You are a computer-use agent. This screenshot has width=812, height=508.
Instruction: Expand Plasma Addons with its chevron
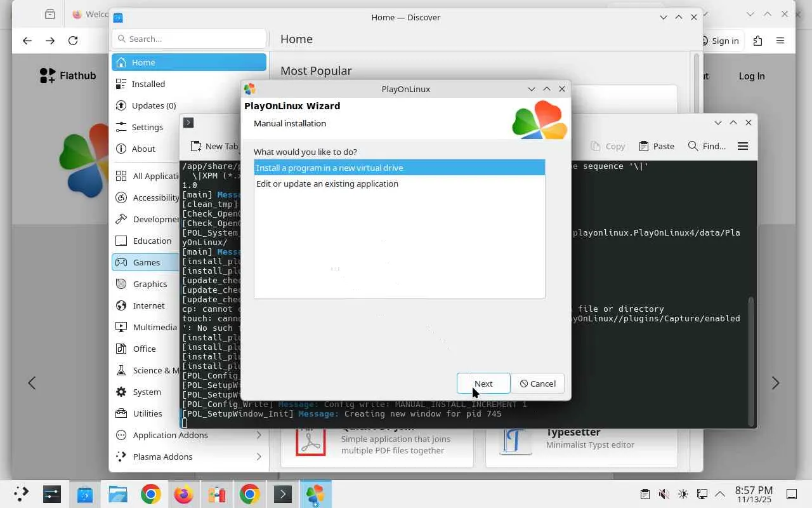(259, 457)
